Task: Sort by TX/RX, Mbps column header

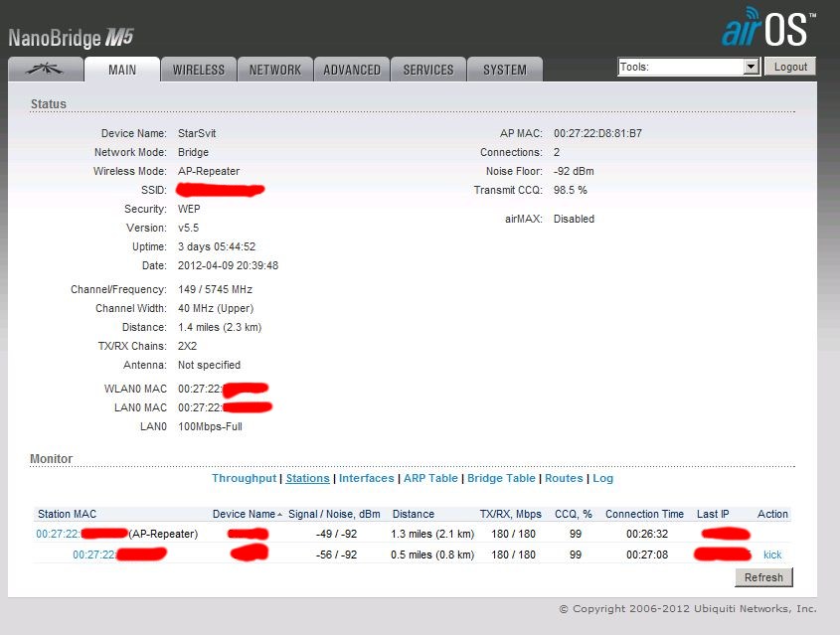Action: (511, 514)
